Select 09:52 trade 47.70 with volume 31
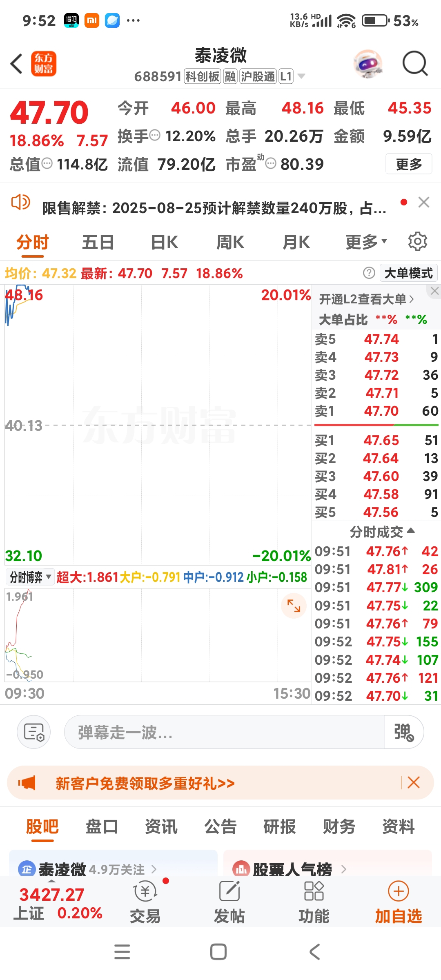441x980 pixels. click(x=376, y=696)
